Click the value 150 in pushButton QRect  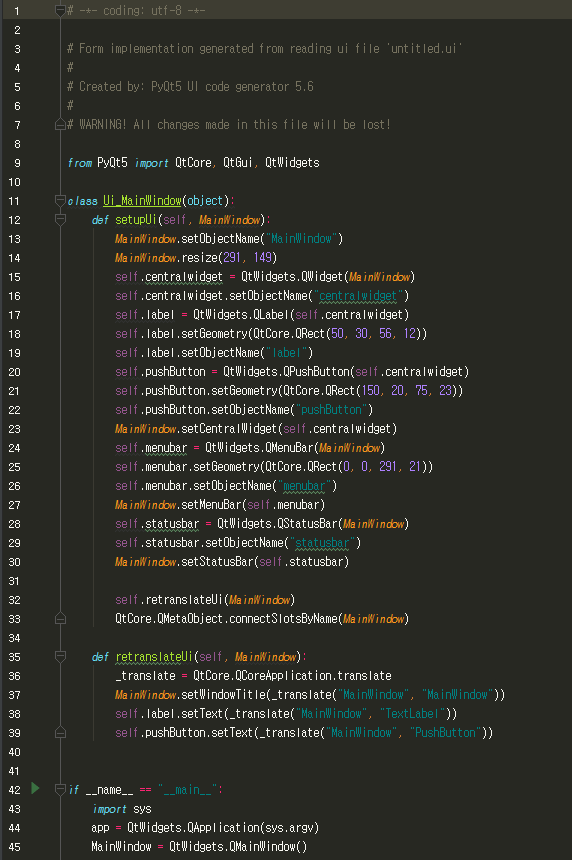pos(371,391)
